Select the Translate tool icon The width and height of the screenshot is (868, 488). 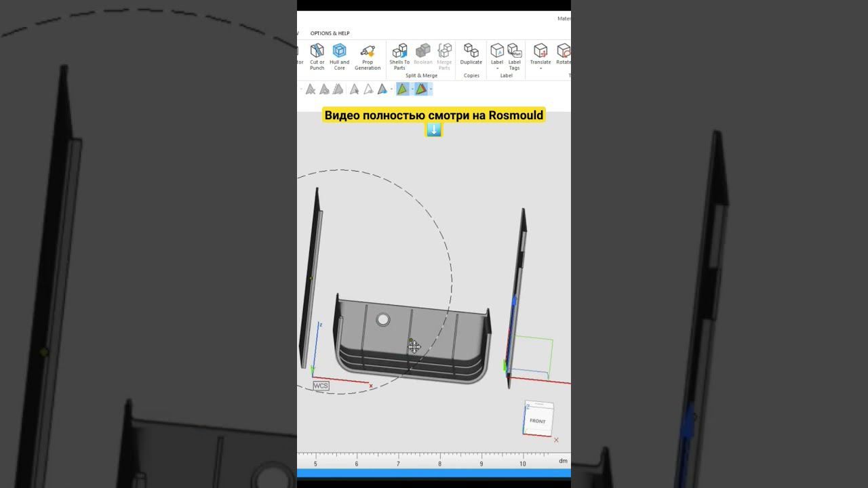(x=540, y=50)
